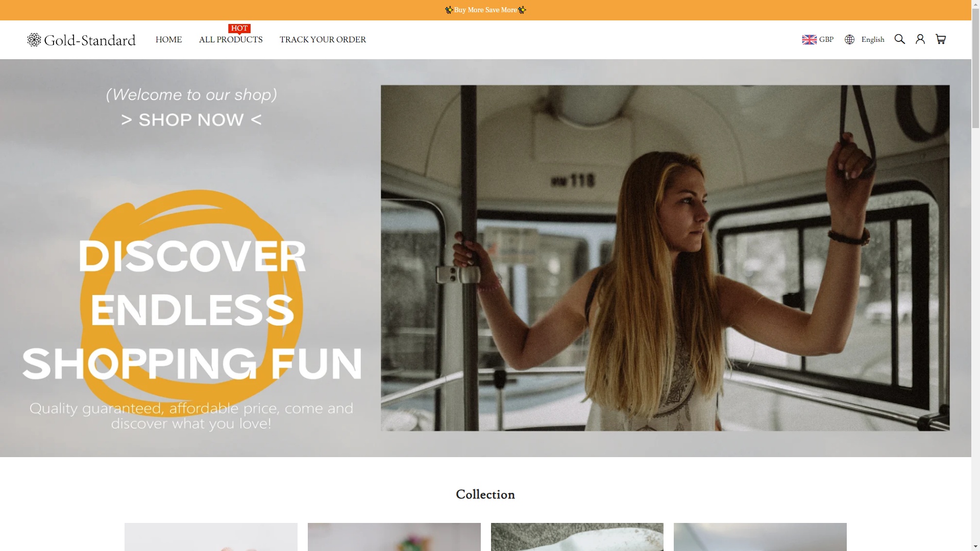Open TRACK YOUR ORDER menu item
Screen dimensions: 980x551
[323, 40]
